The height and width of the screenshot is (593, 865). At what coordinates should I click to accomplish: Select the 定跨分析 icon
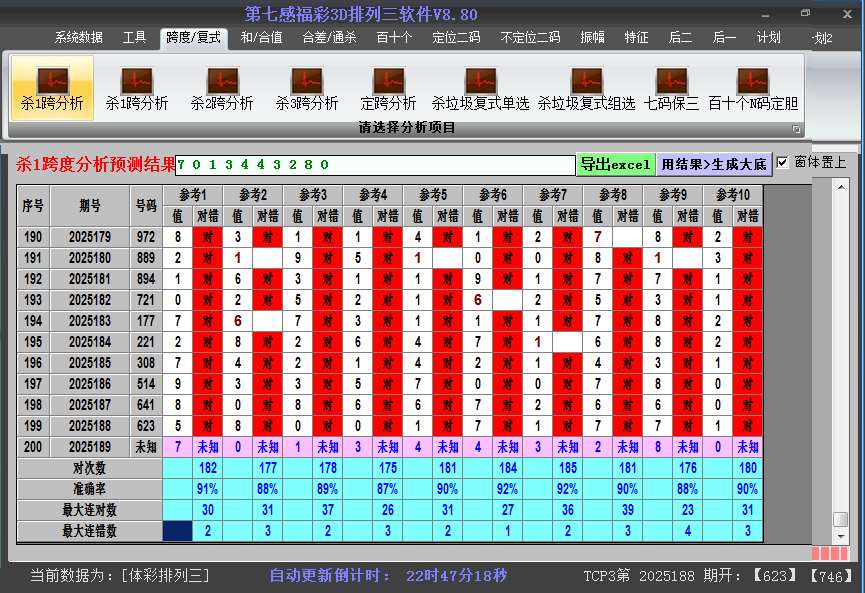pyautogui.click(x=388, y=89)
